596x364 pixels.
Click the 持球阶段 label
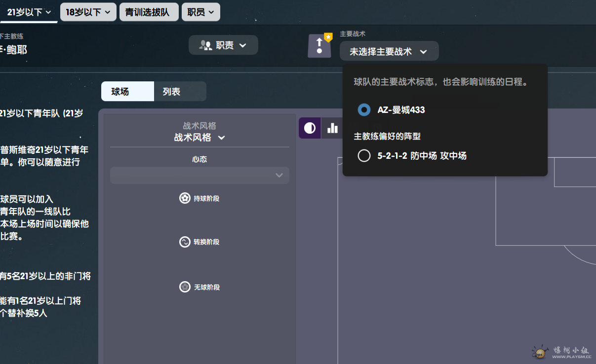click(x=206, y=198)
